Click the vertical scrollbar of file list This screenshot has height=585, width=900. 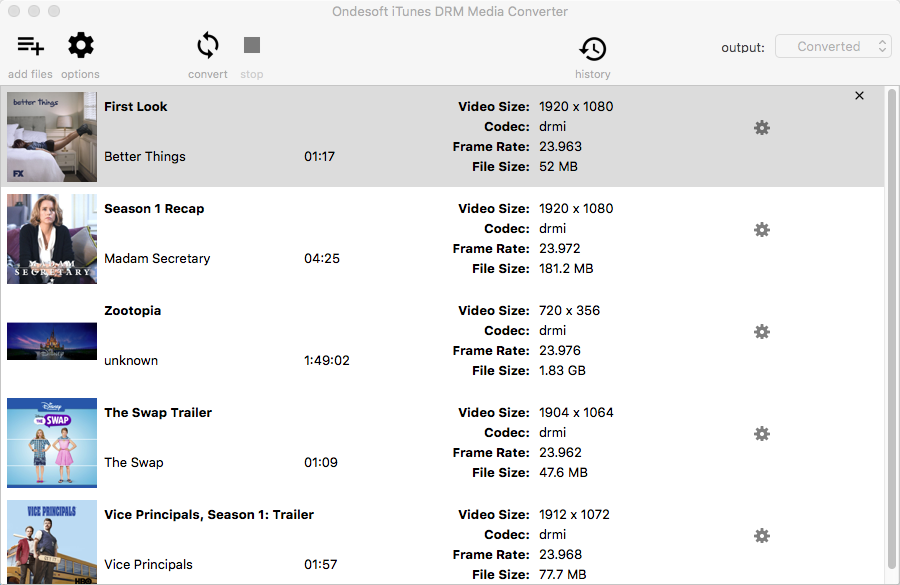coord(891,327)
